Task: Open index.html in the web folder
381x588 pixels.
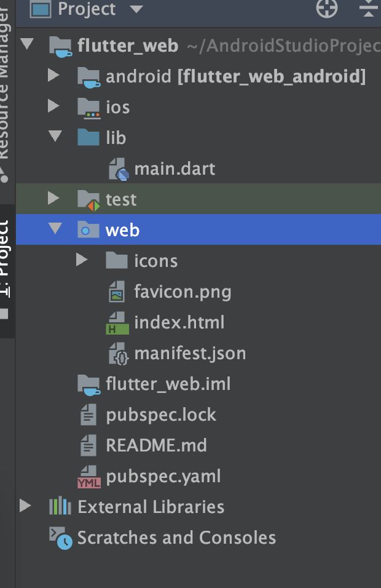Action: click(179, 322)
